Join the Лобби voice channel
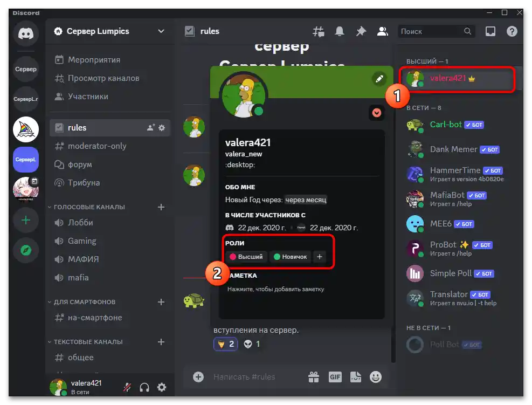532x405 pixels. 109,223
